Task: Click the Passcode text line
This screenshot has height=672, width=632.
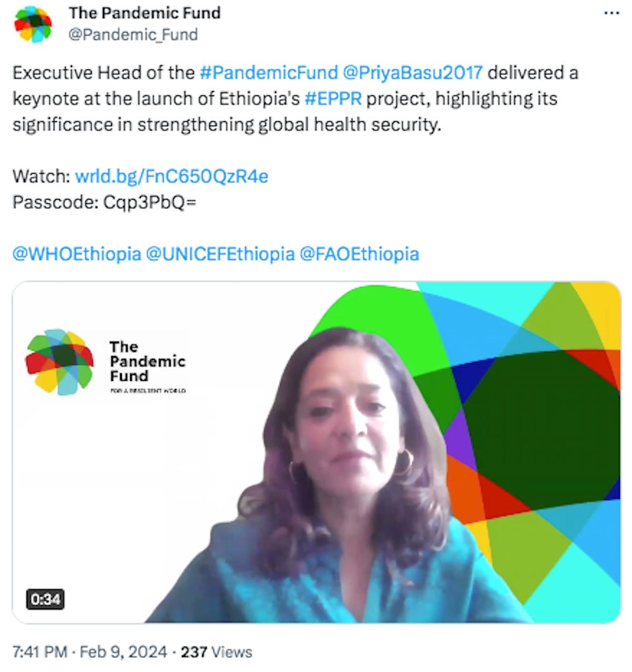Action: click(104, 202)
